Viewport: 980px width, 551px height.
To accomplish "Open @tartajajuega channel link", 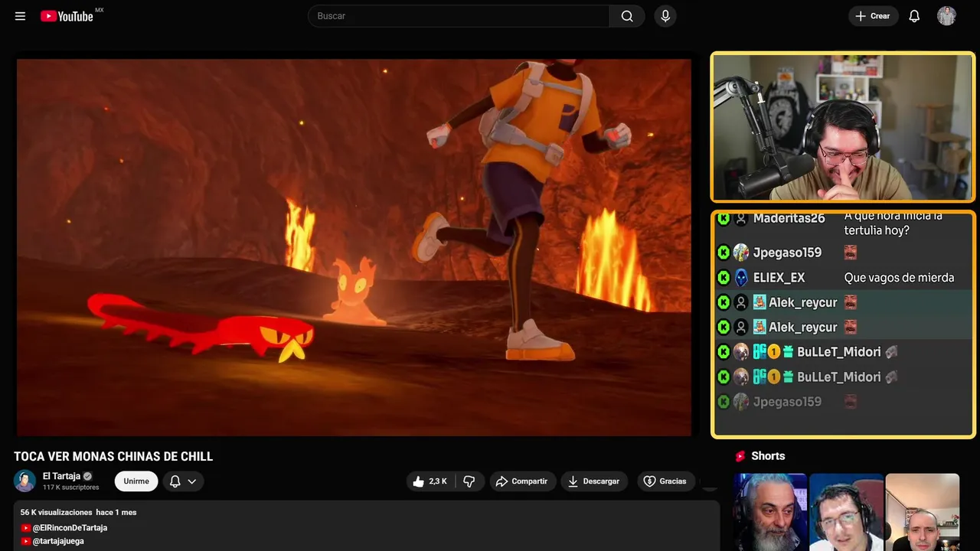I will click(58, 541).
